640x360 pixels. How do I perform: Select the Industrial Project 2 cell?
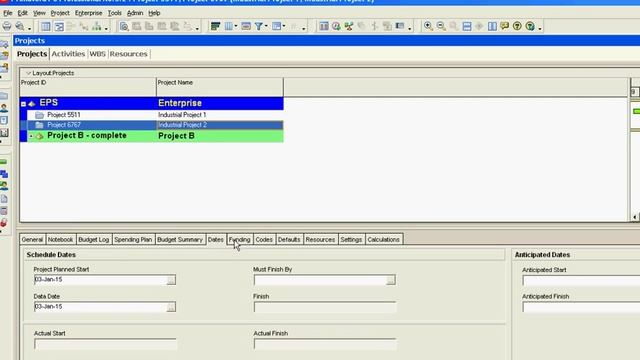click(x=220, y=125)
